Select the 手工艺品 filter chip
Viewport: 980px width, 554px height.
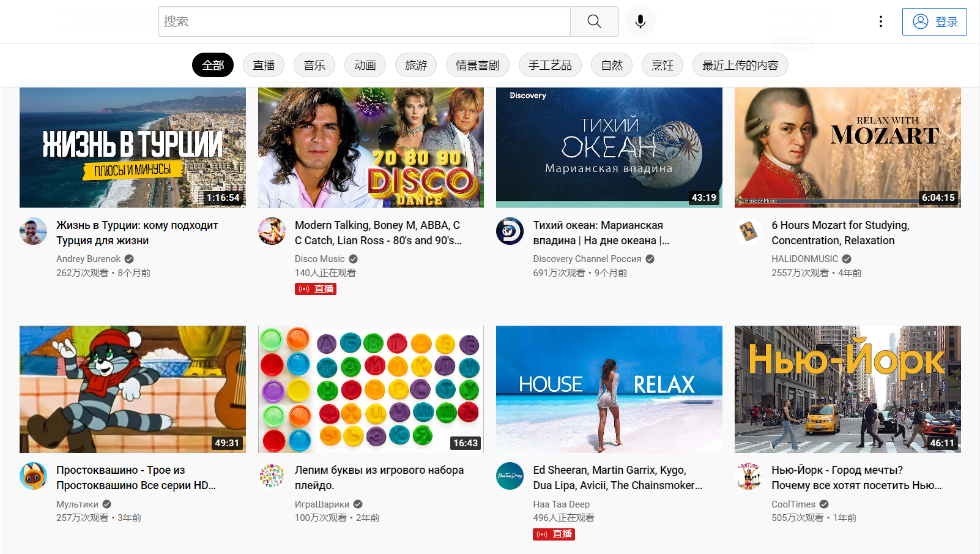550,65
